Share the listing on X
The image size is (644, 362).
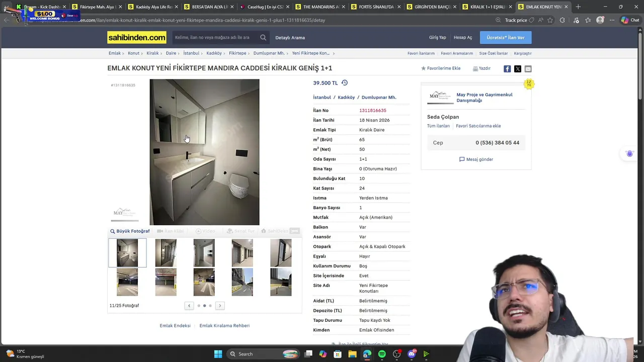pos(518,69)
